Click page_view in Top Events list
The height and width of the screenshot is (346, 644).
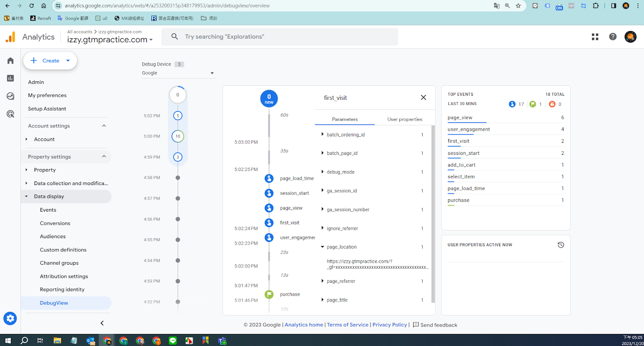point(460,117)
